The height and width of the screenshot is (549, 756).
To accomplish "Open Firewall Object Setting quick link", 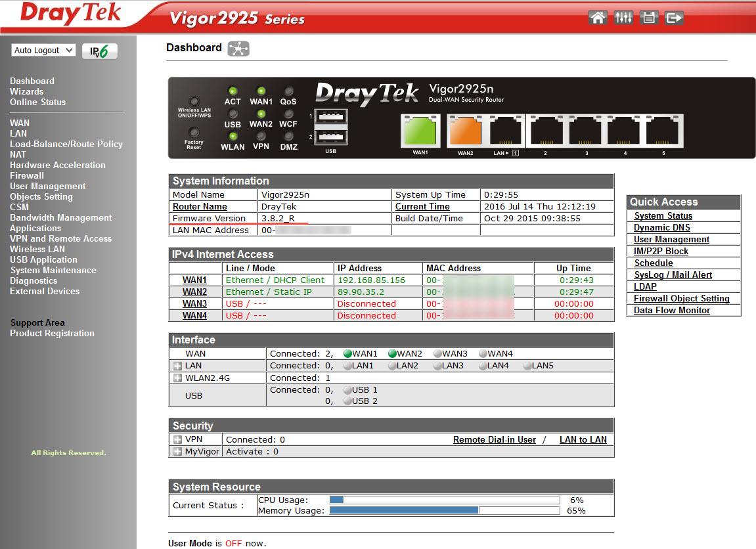I will [681, 298].
